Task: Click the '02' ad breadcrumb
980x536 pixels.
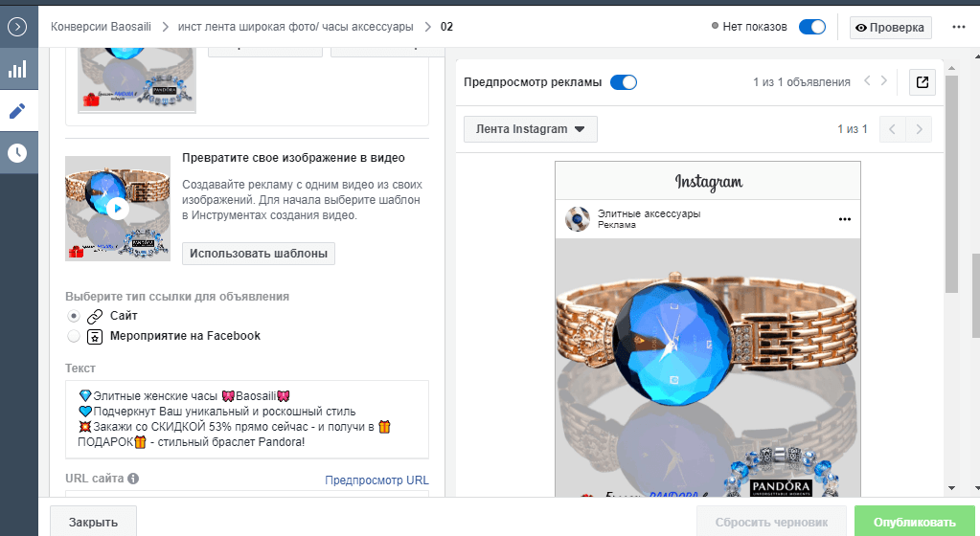Action: click(446, 27)
